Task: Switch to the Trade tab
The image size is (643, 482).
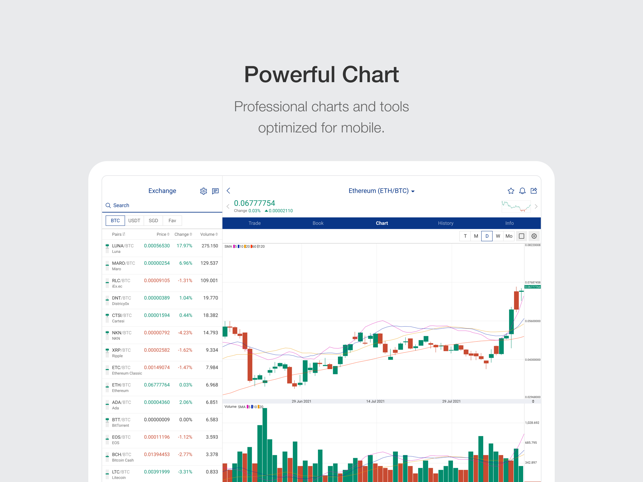Action: tap(254, 223)
